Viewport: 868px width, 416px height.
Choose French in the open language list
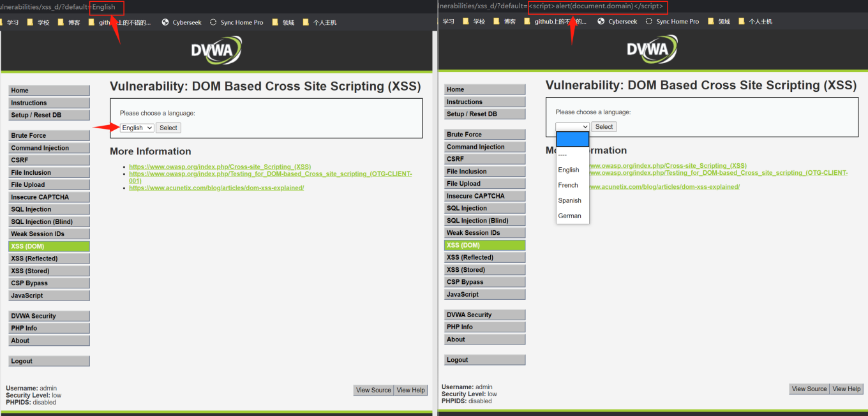[x=572, y=185]
